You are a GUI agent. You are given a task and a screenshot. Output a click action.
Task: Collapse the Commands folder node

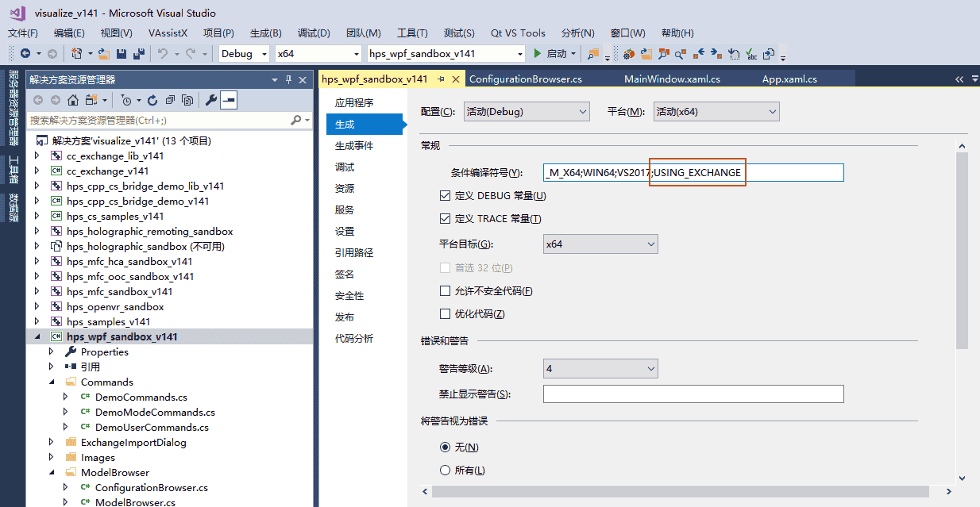tap(51, 382)
